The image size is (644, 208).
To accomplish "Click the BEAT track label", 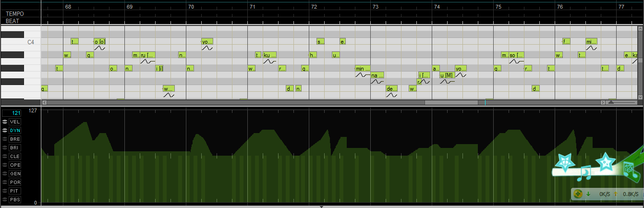I will (x=12, y=21).
